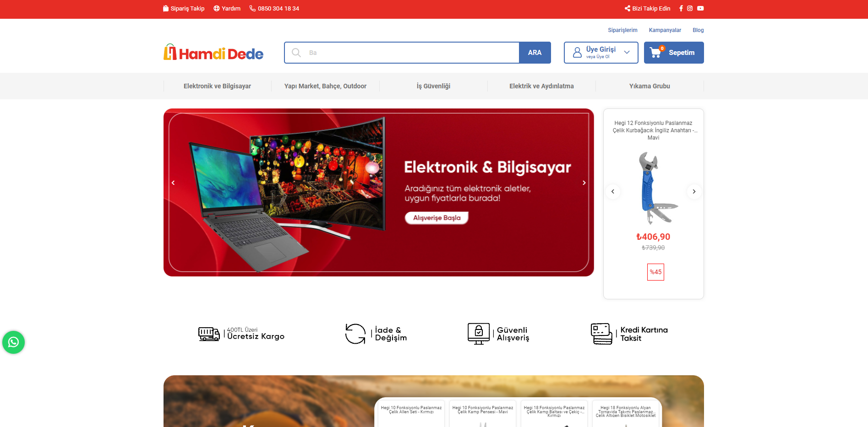The image size is (868, 427).
Task: Click Yardım link in top bar
Action: coord(231,9)
